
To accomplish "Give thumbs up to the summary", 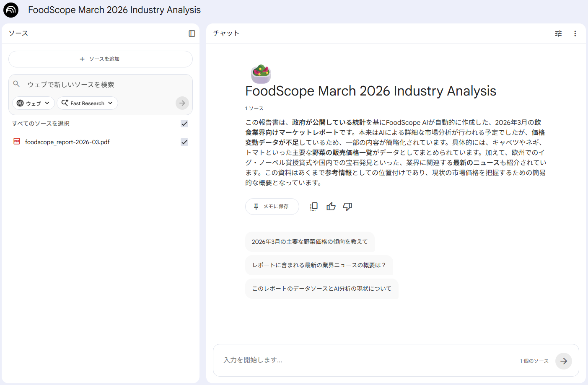I will pos(331,207).
